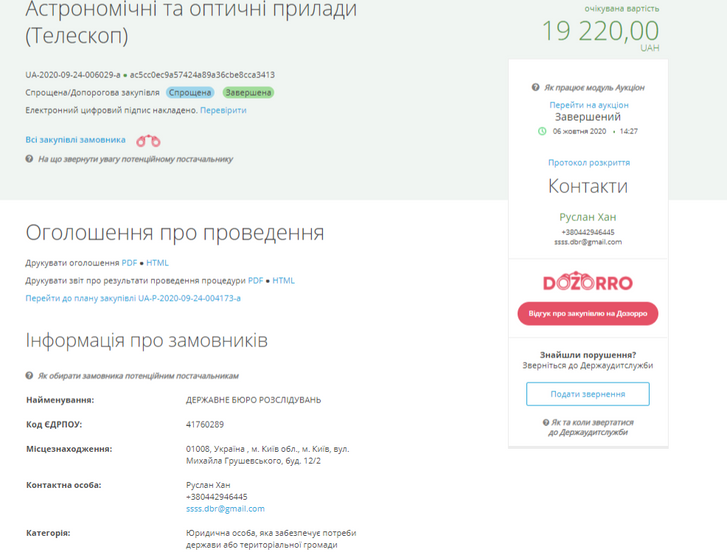Screen dimensions: 727x560
Task: Click the Спрощена status badge
Action: click(190, 93)
